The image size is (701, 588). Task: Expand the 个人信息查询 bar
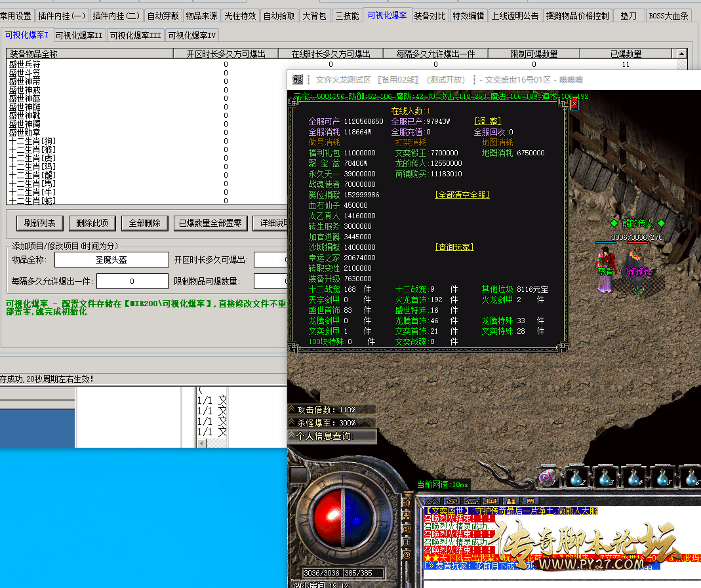[x=332, y=436]
